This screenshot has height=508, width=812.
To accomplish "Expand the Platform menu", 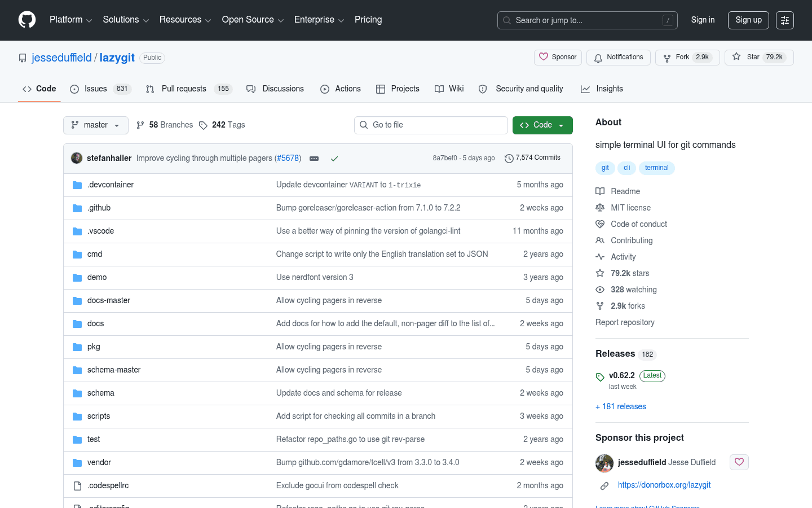I will (x=71, y=20).
